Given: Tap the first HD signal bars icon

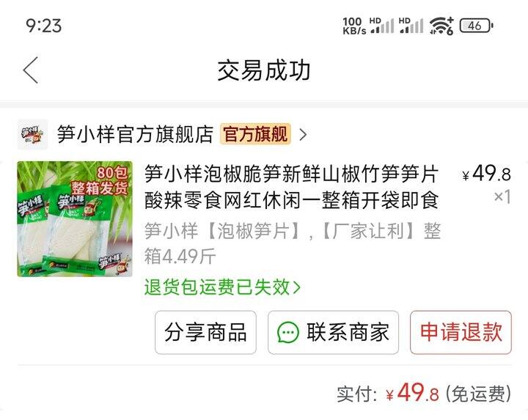Looking at the screenshot, I should click(x=382, y=26).
